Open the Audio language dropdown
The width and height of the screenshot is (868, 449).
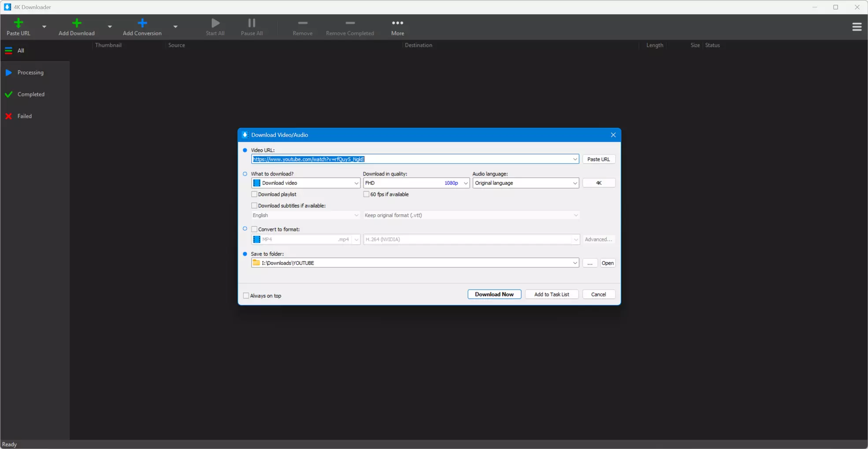pos(526,183)
